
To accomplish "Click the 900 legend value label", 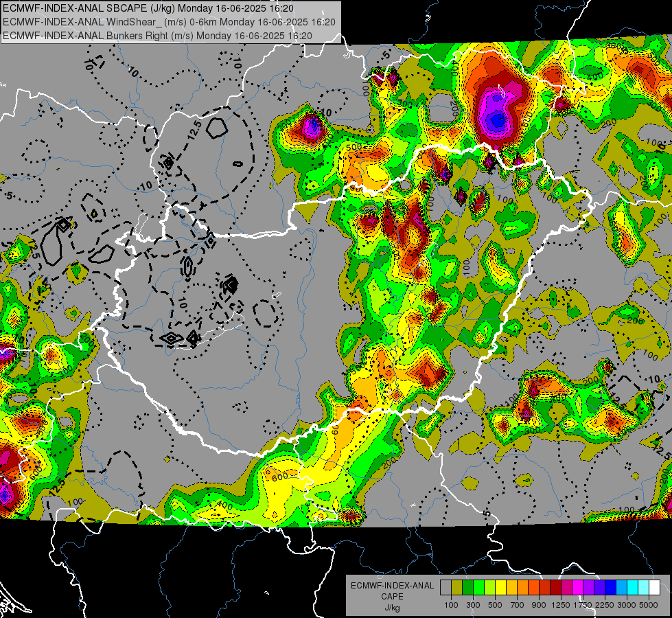I will click(x=539, y=605).
